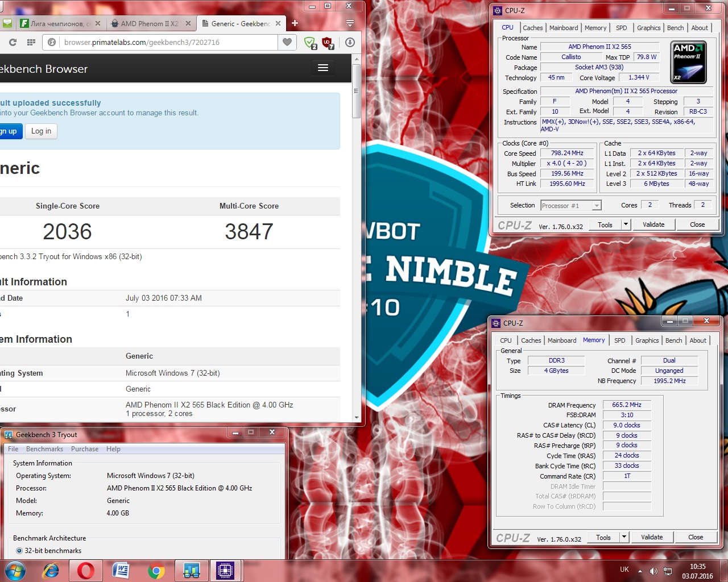728x582 pixels.
Task: Close the AMD Phenom II X2 tab
Action: click(188, 23)
